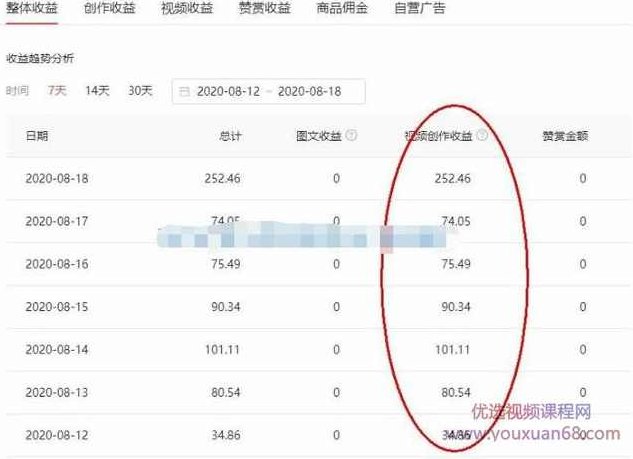Click the 图文收益 column header
Screen dimensions: 633x459
(x=319, y=136)
